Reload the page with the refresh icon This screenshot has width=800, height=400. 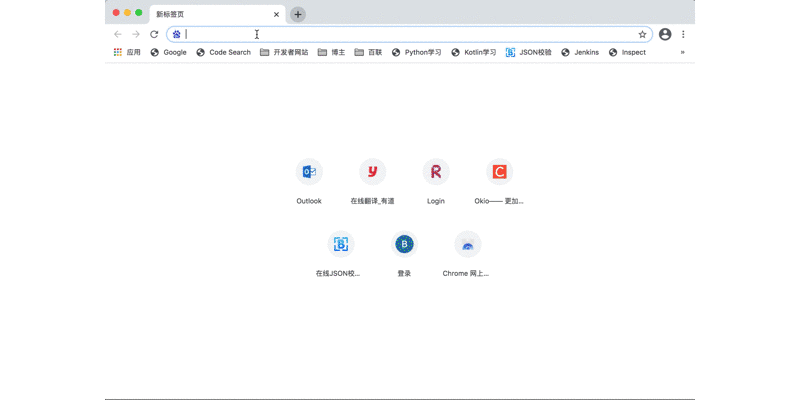(154, 34)
